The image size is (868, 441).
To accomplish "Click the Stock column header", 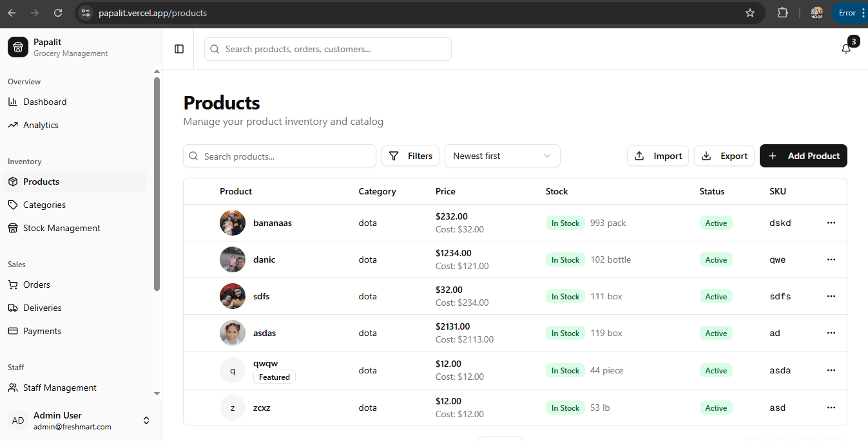I will point(557,191).
